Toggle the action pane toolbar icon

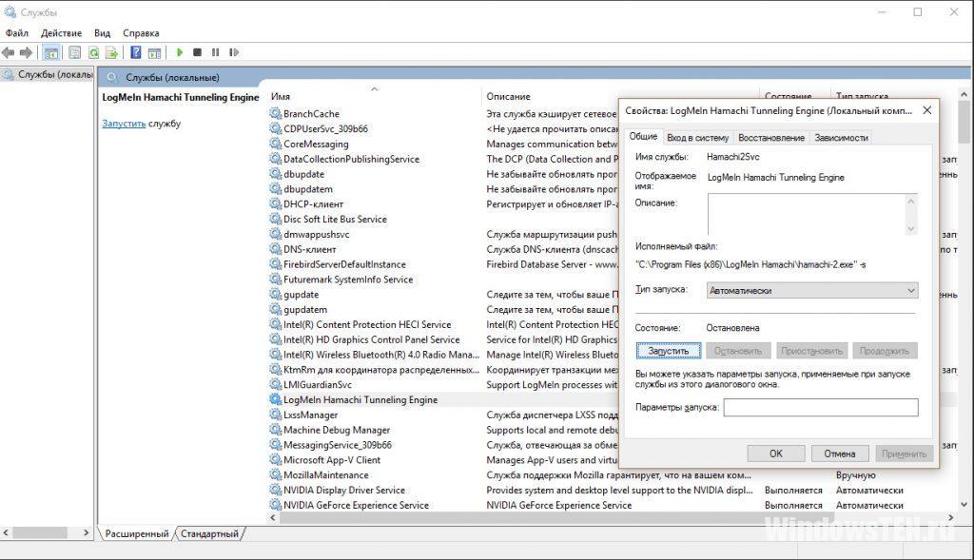[x=154, y=53]
